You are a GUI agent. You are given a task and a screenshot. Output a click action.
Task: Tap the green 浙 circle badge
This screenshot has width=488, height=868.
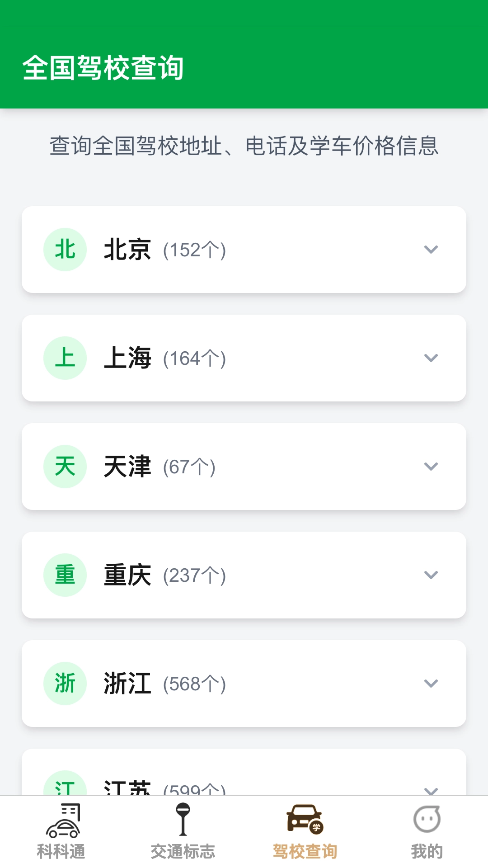pyautogui.click(x=65, y=684)
